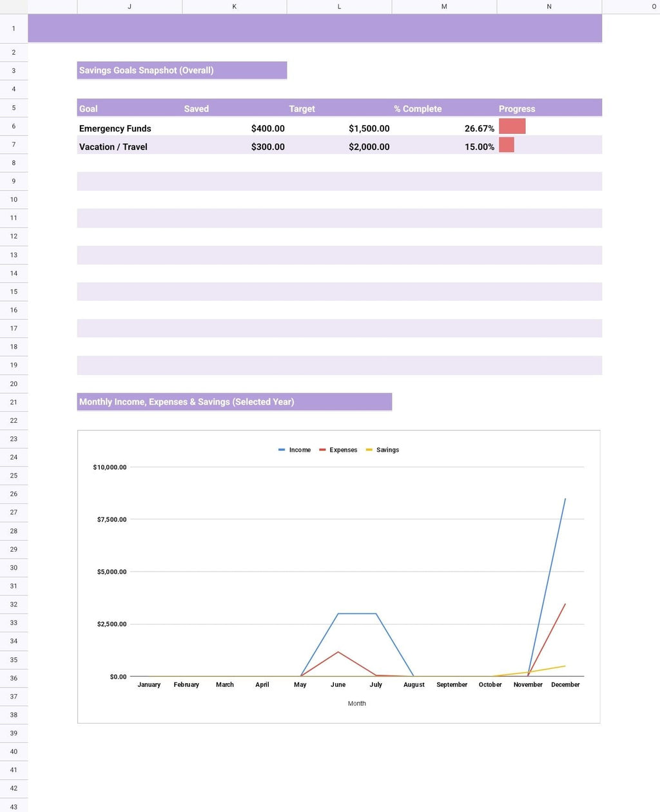Select the Emergency Funds cell

coord(115,128)
